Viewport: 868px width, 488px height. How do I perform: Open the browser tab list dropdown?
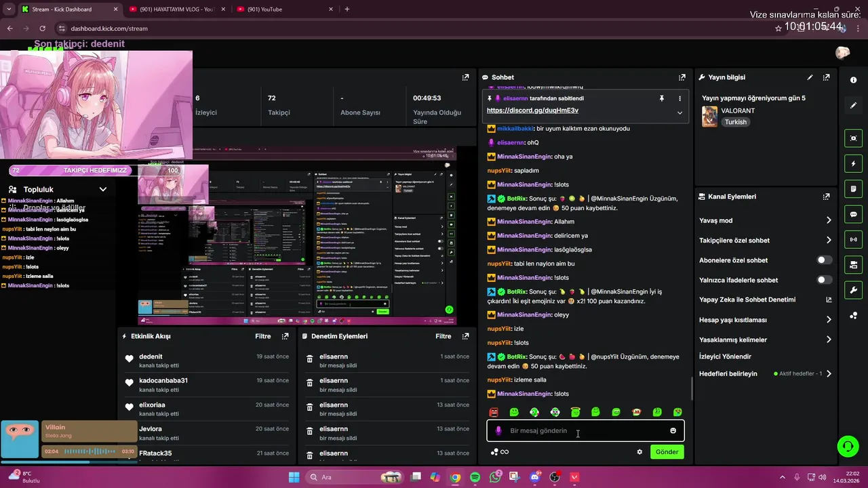click(x=9, y=9)
